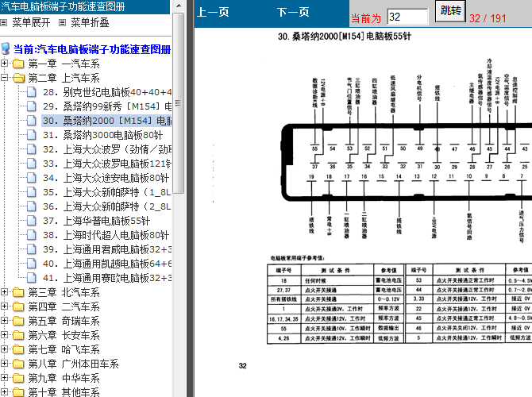Expand the 第一章 一汽车系 tree node
This screenshot has width=532, height=397.
[x=4, y=63]
